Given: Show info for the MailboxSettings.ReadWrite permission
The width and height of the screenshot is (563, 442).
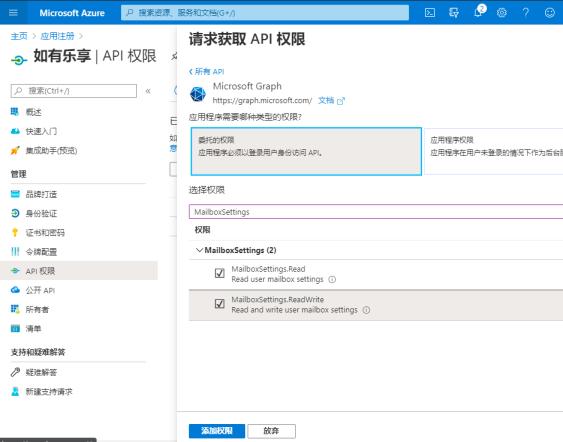Looking at the screenshot, I should pyautogui.click(x=366, y=310).
